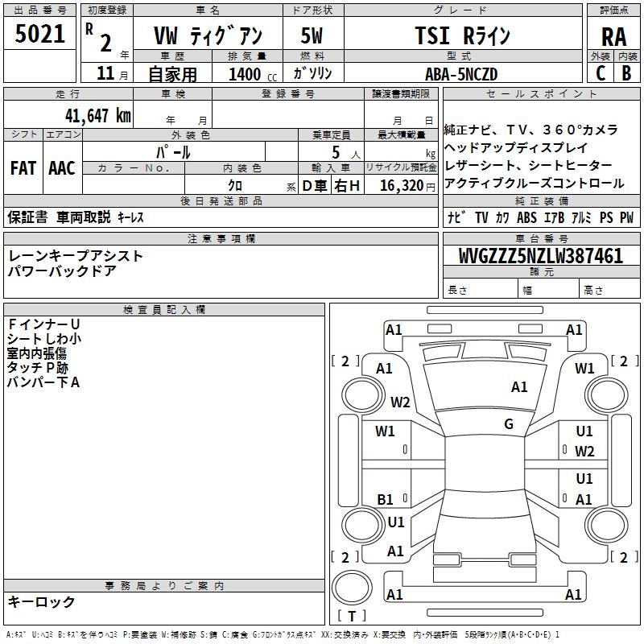Image resolution: width=644 pixels, height=644 pixels.
Task: Click the note パワーバックドア
Action: point(63,271)
